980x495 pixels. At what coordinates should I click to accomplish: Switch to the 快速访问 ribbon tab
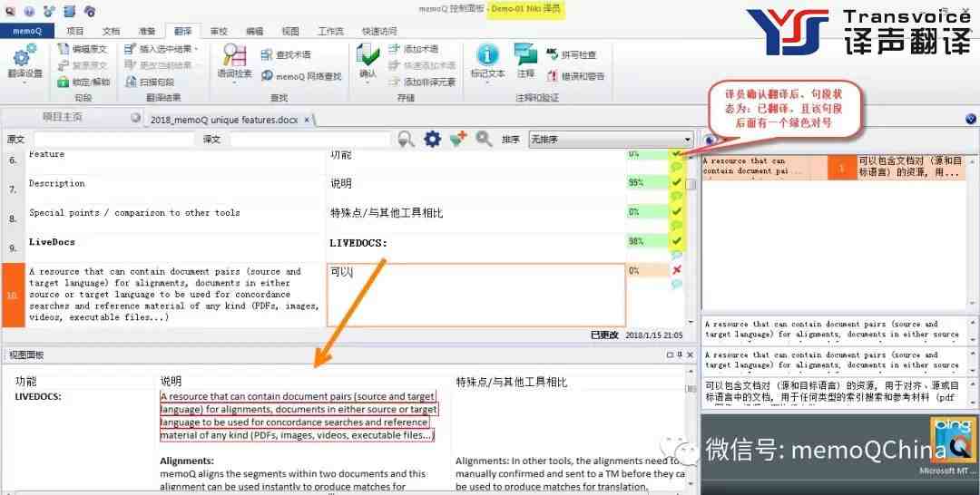pos(379,31)
